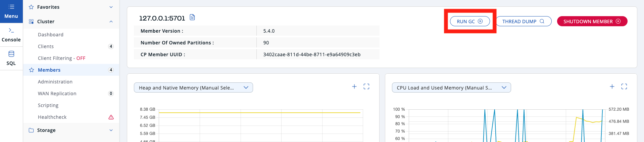This screenshot has width=644, height=142.
Task: Select WAN Replication menu item
Action: tap(57, 94)
